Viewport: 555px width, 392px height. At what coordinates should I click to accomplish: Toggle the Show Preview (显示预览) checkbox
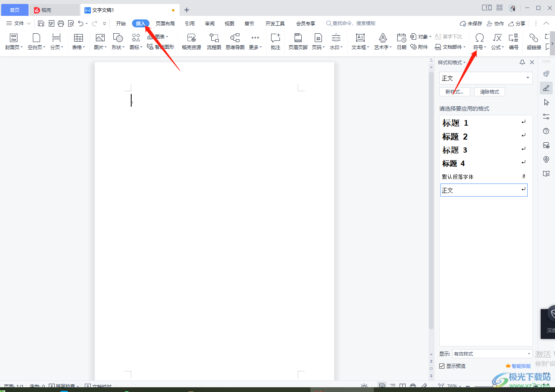tap(442, 366)
